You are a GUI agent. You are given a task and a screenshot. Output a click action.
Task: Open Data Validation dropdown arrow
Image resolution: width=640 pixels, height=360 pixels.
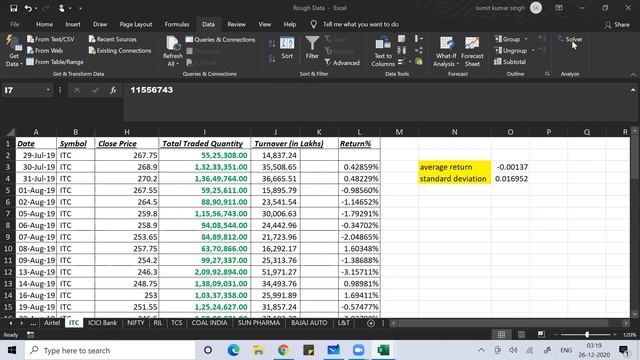(410, 62)
